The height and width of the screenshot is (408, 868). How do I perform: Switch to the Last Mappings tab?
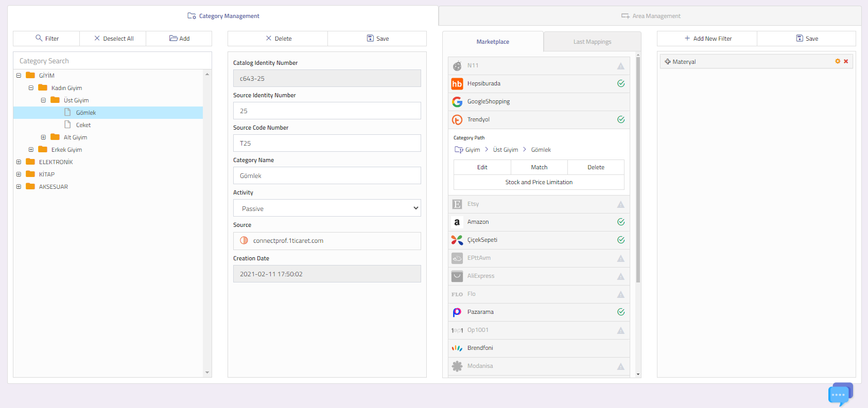(592, 42)
